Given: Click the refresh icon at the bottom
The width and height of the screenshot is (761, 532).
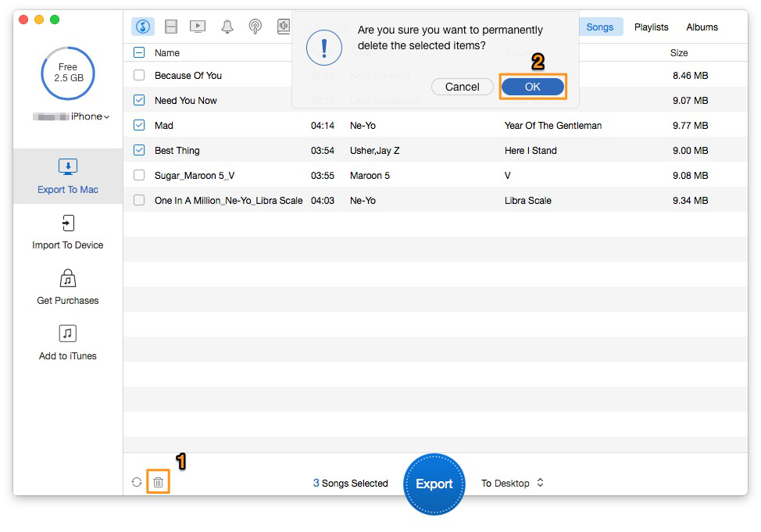Looking at the screenshot, I should click(x=137, y=482).
